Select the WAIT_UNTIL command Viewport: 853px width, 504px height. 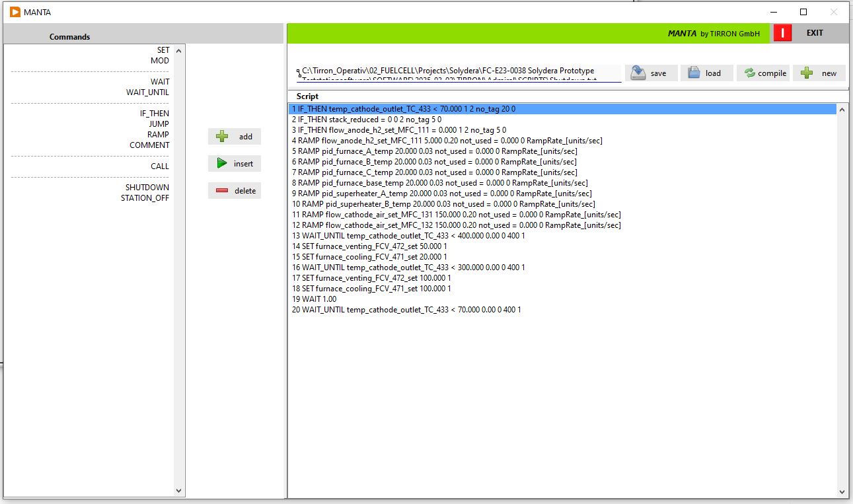pos(147,92)
